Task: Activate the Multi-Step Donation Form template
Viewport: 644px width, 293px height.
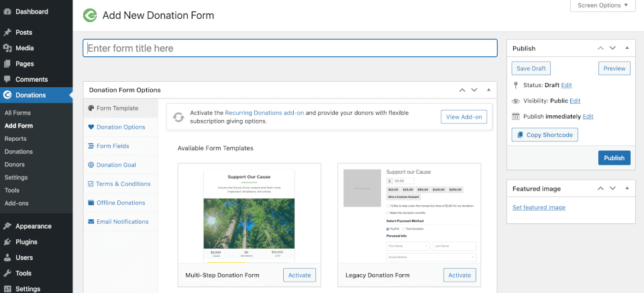Action: click(x=299, y=275)
